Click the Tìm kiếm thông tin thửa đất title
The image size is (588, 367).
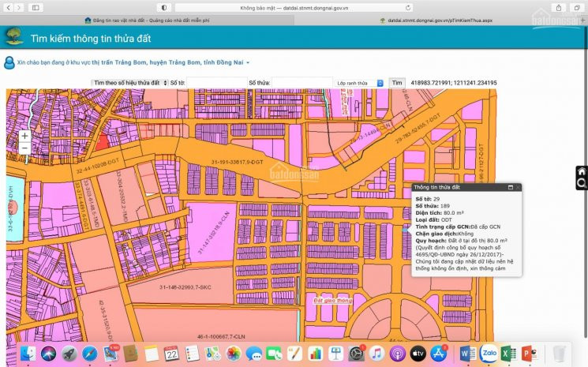91,38
